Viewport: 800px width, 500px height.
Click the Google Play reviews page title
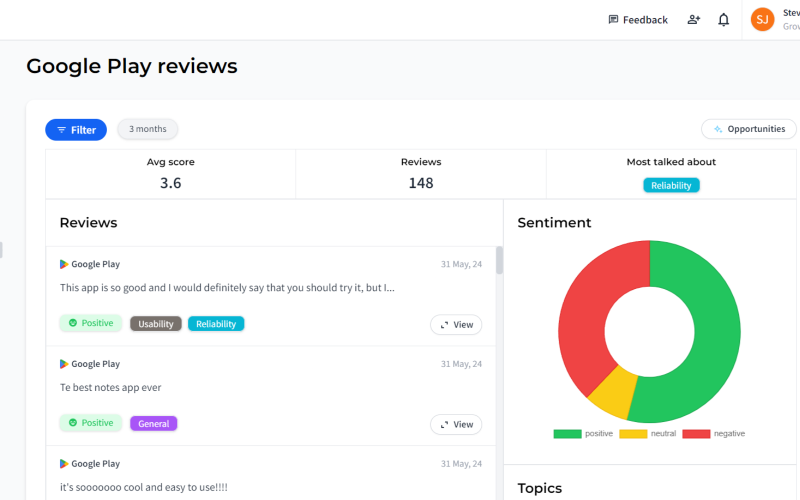click(x=132, y=66)
